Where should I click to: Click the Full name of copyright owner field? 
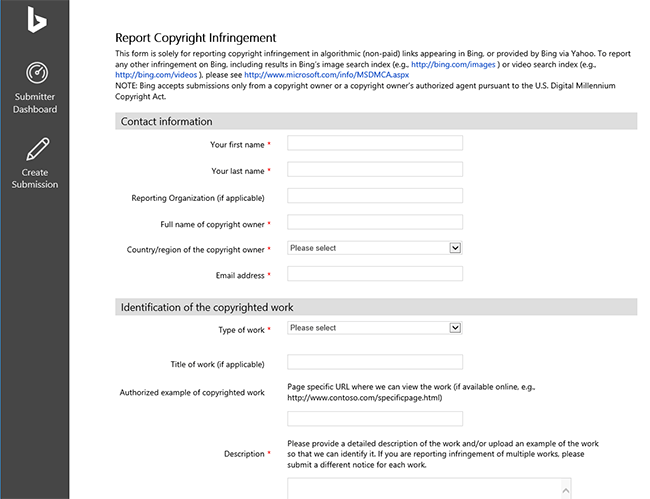[x=375, y=222]
